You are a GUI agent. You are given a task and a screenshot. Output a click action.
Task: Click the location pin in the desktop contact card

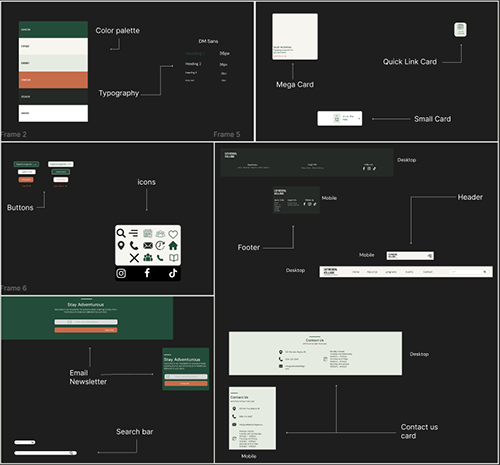point(281,352)
